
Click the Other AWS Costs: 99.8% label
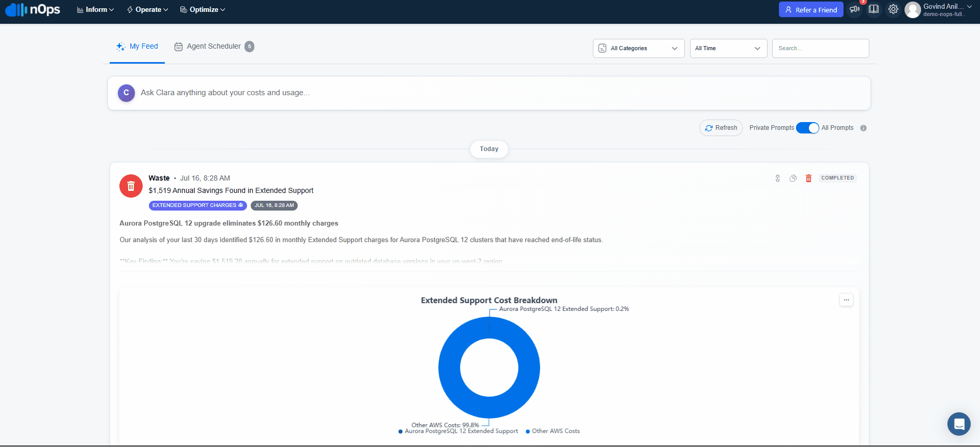point(445,425)
